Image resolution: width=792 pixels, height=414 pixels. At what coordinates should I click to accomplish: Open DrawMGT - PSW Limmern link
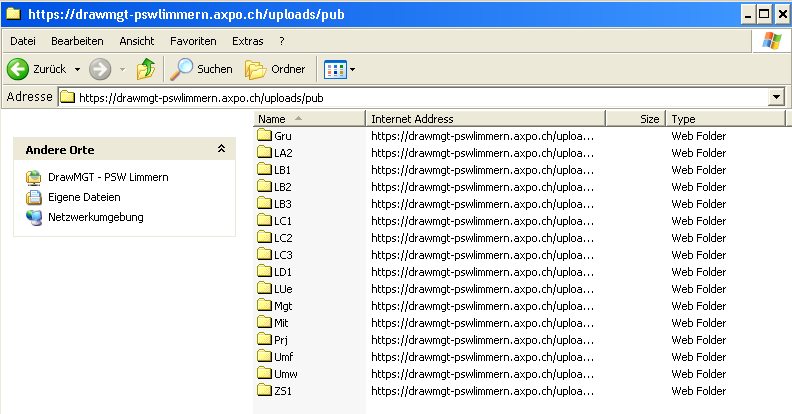(108, 177)
